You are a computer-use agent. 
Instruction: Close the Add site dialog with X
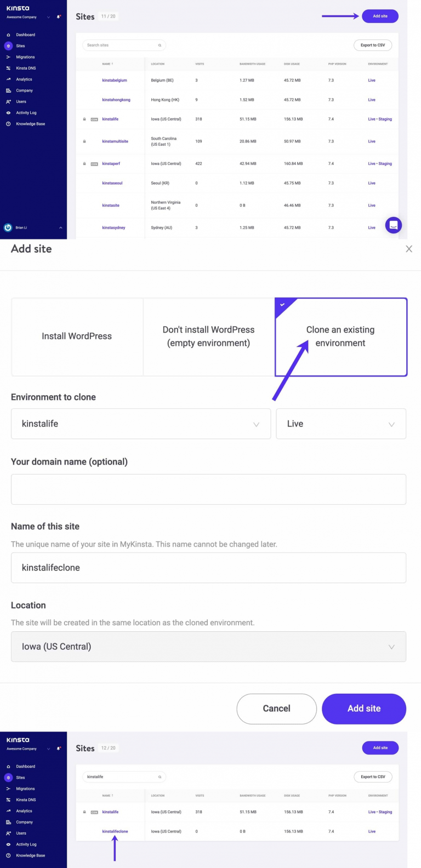tap(408, 249)
